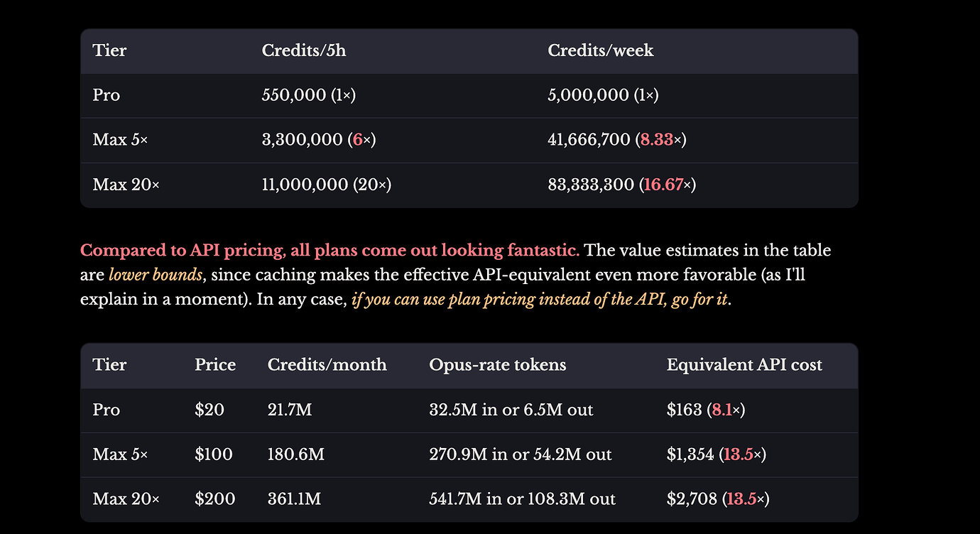
Task: Click the 'Price' column header
Action: pyautogui.click(x=215, y=365)
